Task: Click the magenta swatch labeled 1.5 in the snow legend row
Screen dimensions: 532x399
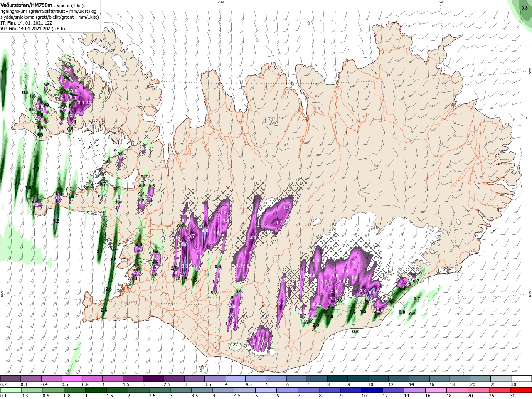Action: 133,379
